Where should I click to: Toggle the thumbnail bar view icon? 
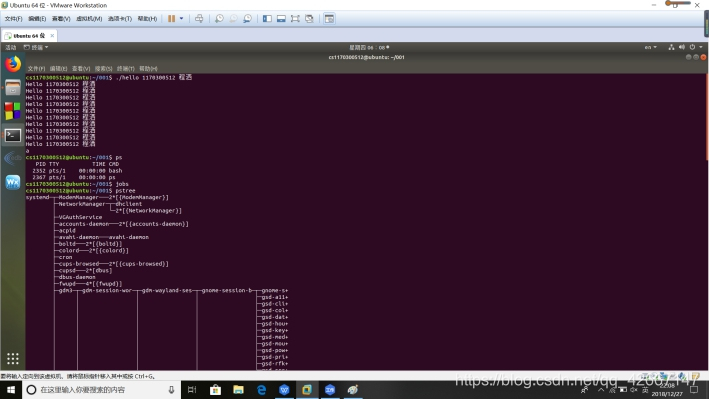pos(281,19)
